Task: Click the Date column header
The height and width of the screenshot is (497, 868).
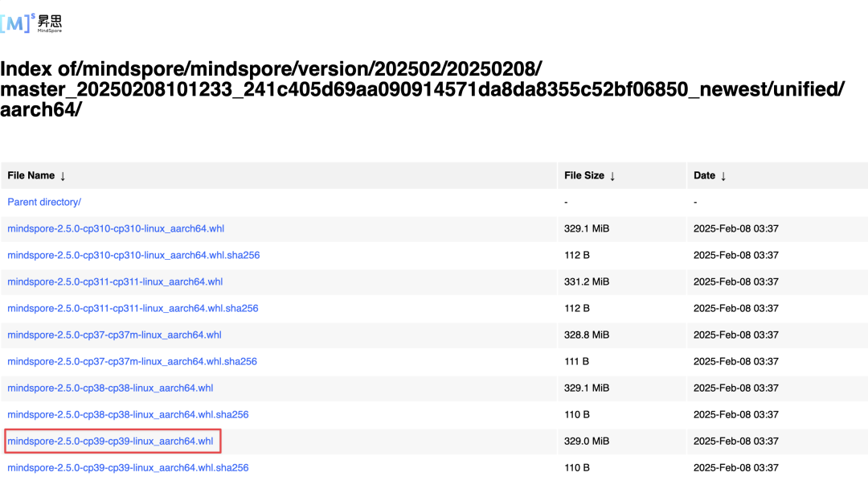Action: pos(704,175)
